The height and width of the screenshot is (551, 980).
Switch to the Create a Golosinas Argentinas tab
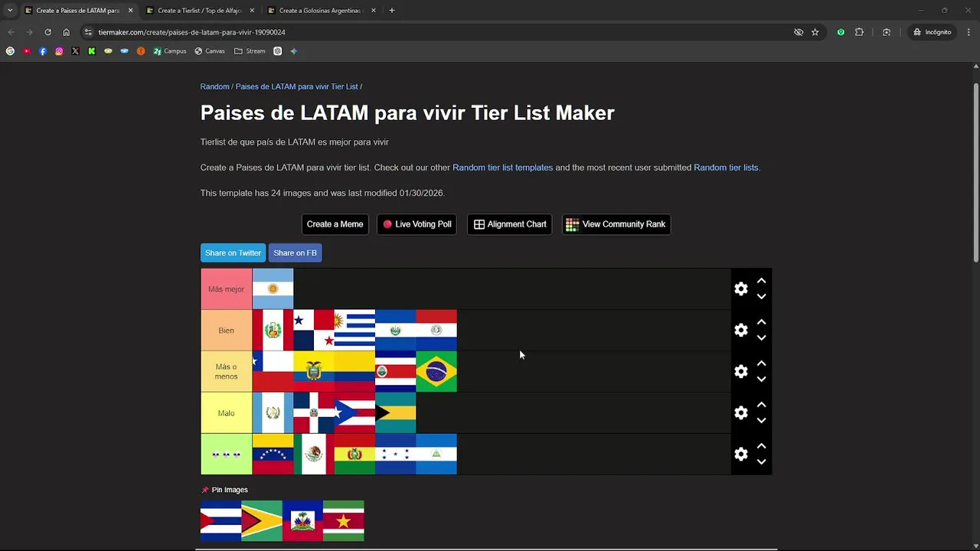tap(322, 11)
